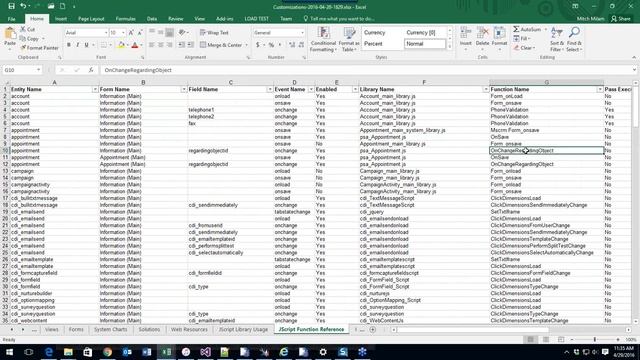Select the Format Painter tool
Viewport: 640px width, 360px height.
coord(39,48)
